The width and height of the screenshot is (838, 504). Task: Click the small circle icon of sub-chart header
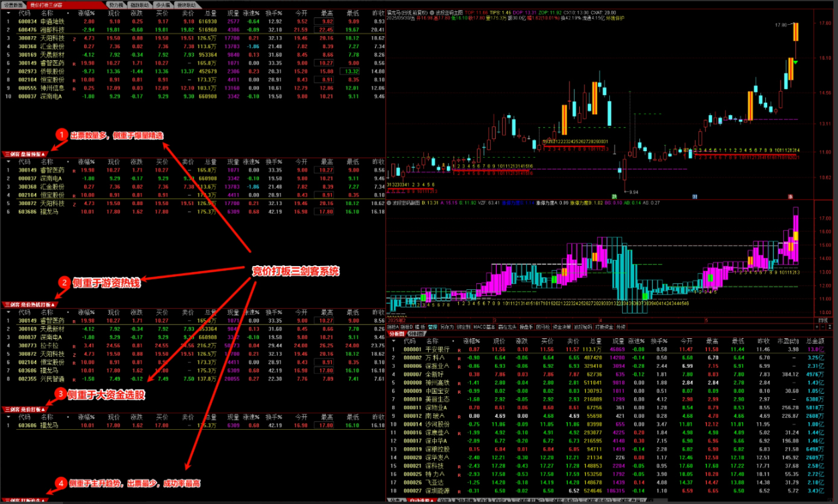tap(389, 203)
